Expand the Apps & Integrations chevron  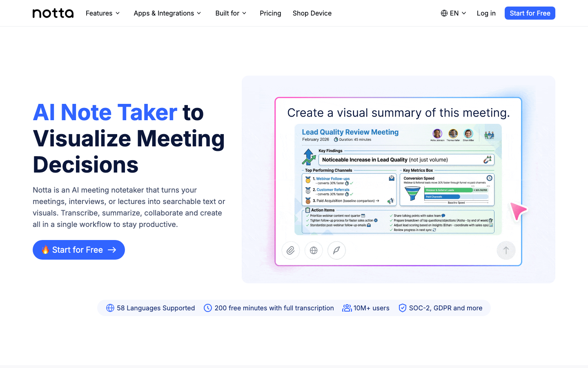[x=199, y=13]
